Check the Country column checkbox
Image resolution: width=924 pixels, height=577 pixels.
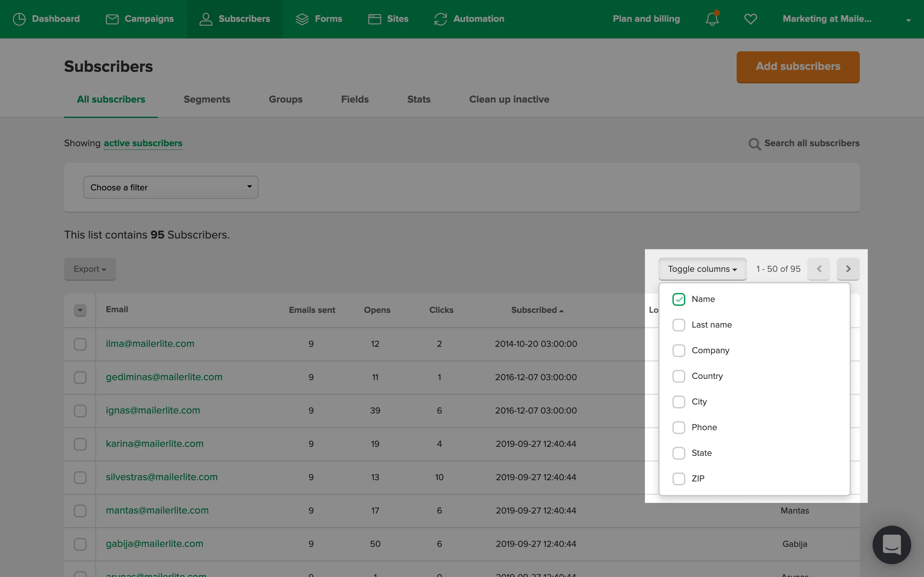tap(679, 376)
